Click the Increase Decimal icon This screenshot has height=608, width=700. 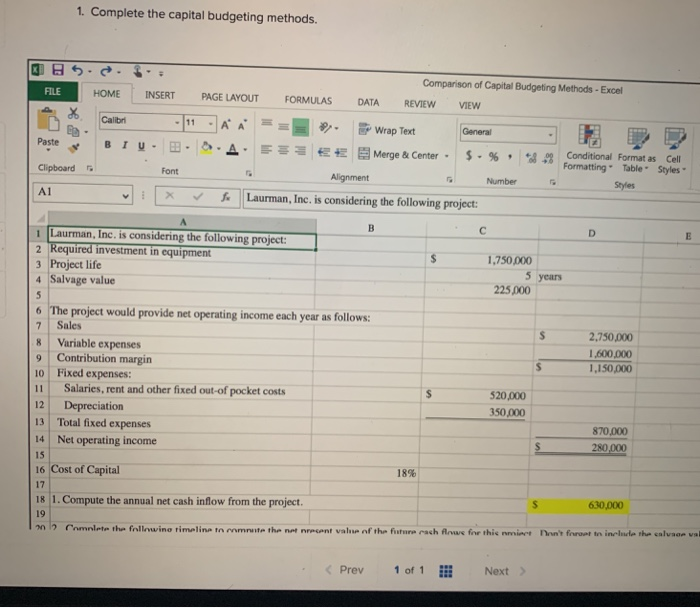coord(531,158)
